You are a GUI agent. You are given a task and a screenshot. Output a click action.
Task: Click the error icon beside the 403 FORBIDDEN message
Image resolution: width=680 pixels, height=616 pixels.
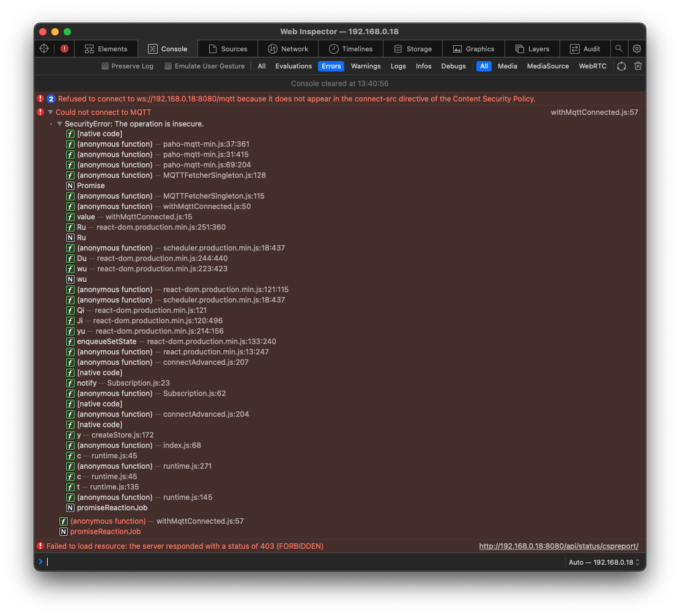(x=40, y=546)
